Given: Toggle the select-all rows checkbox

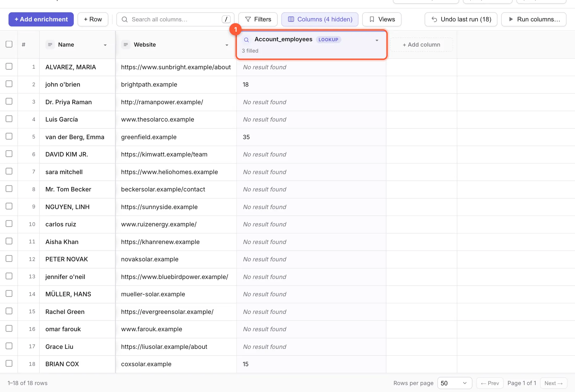Looking at the screenshot, I should coord(9,44).
